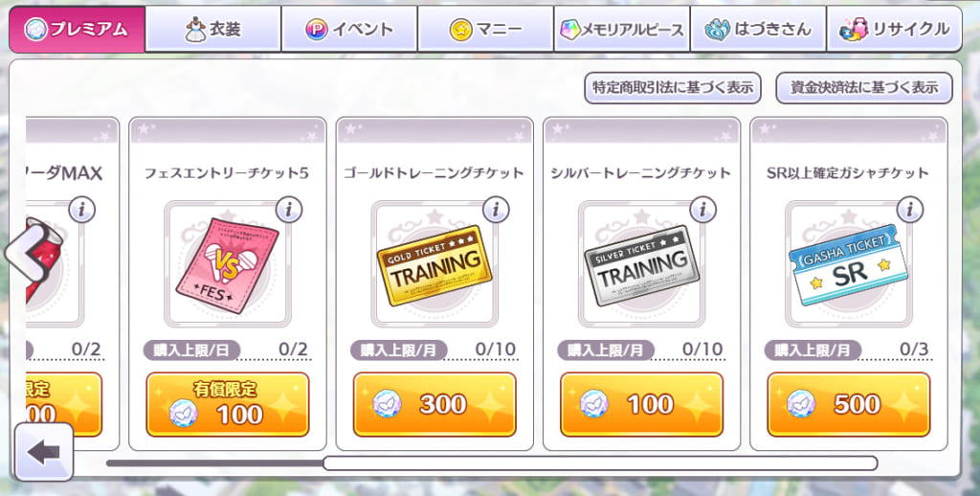
Task: Select the はづきさん tab
Action: coord(758,29)
